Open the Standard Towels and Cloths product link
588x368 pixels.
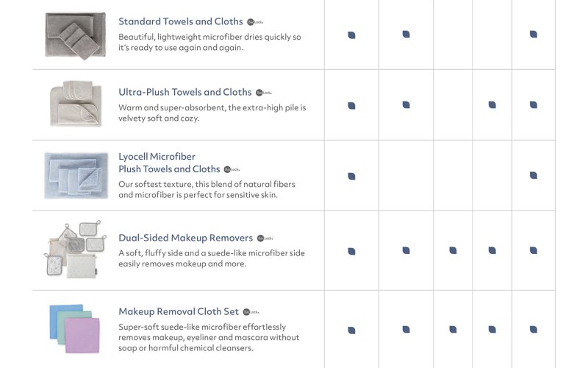pos(180,22)
